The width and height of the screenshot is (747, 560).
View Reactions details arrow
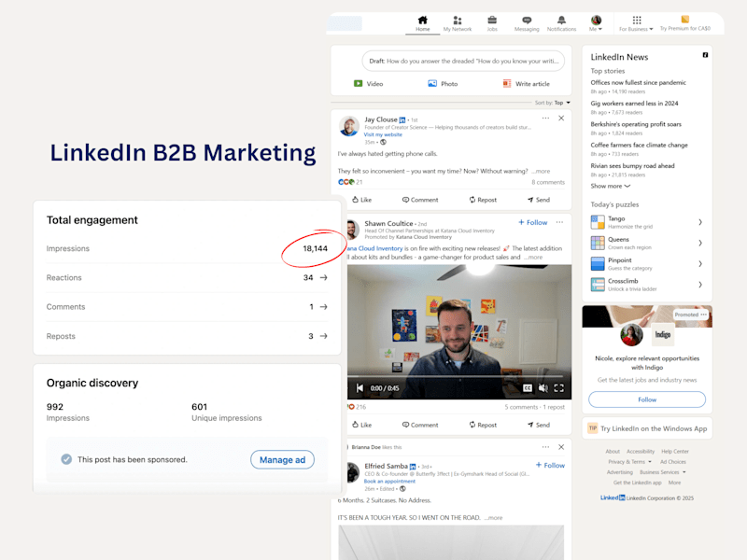(323, 277)
